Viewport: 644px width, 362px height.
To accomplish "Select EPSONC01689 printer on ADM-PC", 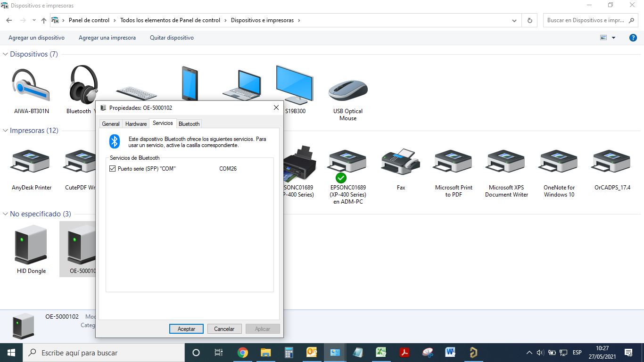I will [348, 177].
